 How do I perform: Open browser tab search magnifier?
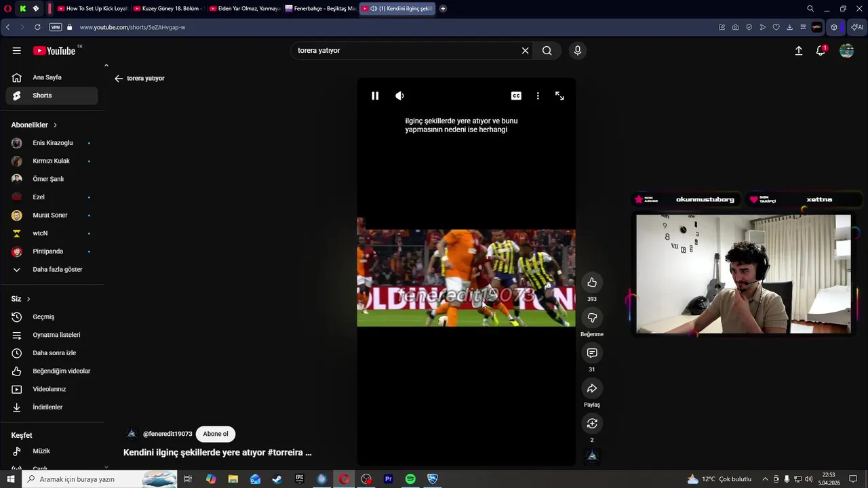point(810,9)
